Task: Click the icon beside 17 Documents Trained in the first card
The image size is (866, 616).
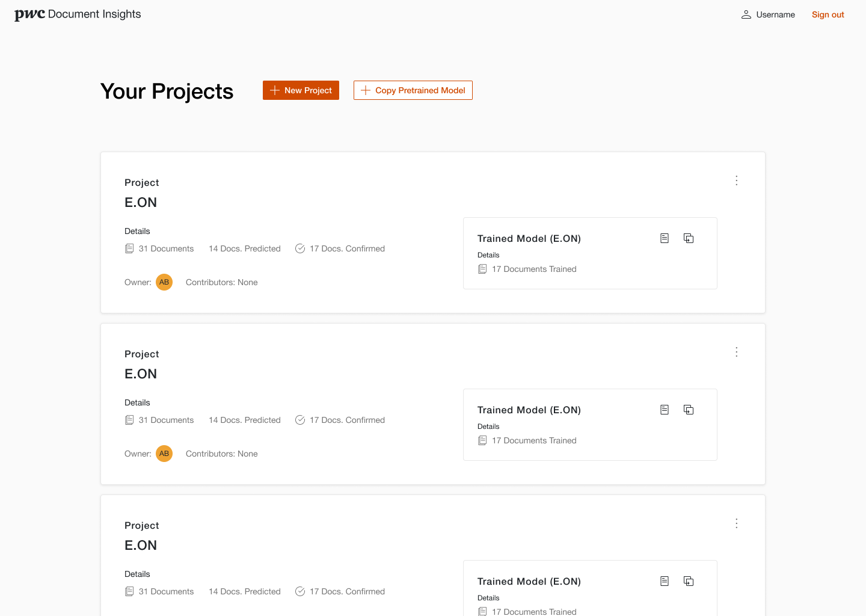Action: pyautogui.click(x=482, y=269)
